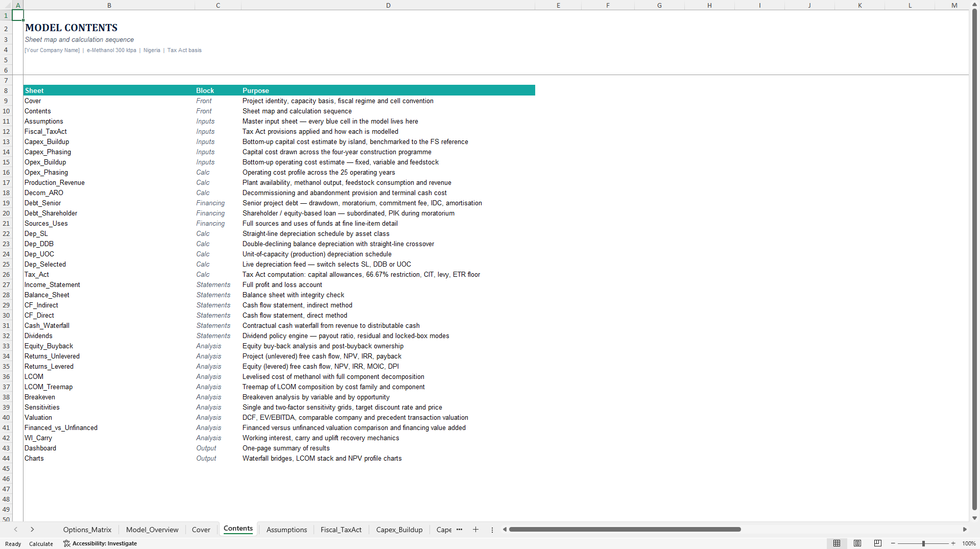Go to the previous sheet tab arrow

click(x=16, y=530)
